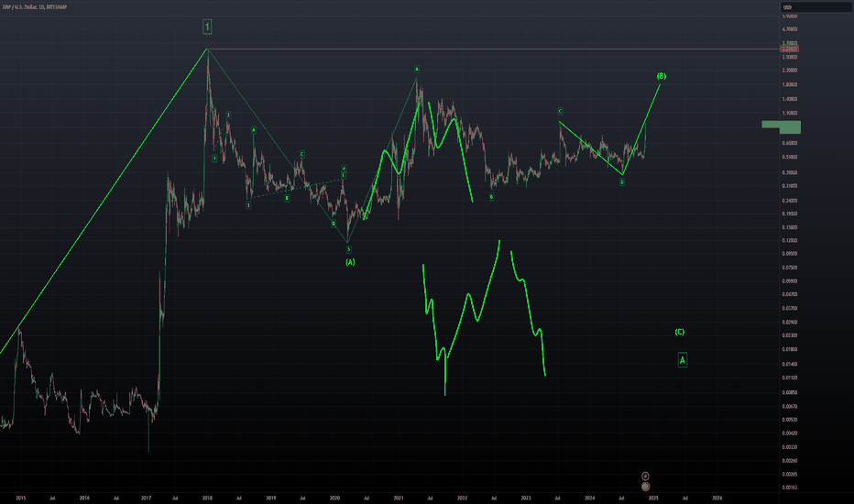Image resolution: width=854 pixels, height=504 pixels.
Task: Select the (A) wave label
Action: 350,262
